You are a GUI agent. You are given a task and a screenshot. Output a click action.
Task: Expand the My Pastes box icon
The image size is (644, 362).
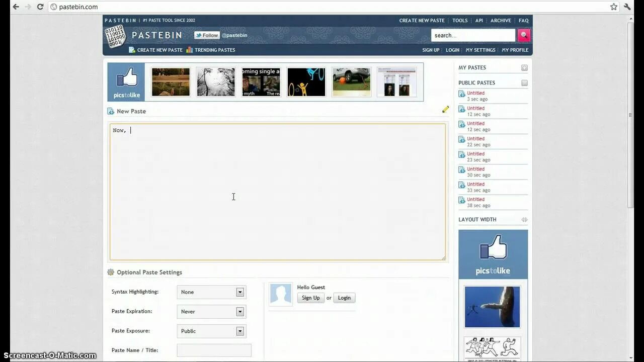pyautogui.click(x=524, y=68)
